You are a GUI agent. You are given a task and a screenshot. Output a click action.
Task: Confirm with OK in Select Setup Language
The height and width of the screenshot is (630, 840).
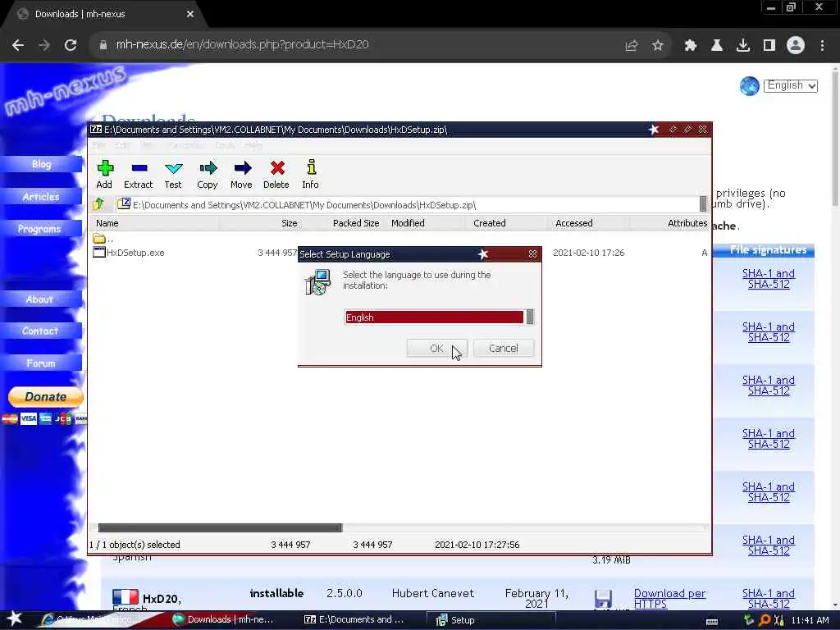[436, 348]
